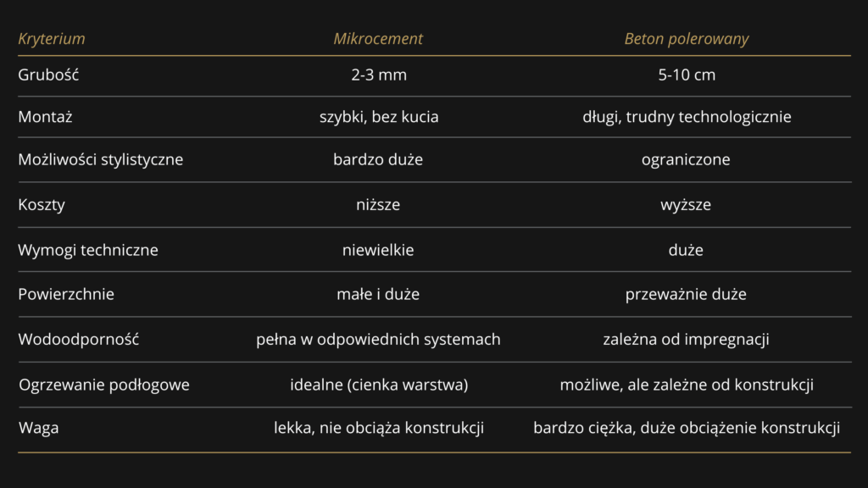868x488 pixels.
Task: Click the 2-3 mm thickness cell
Action: tap(379, 75)
